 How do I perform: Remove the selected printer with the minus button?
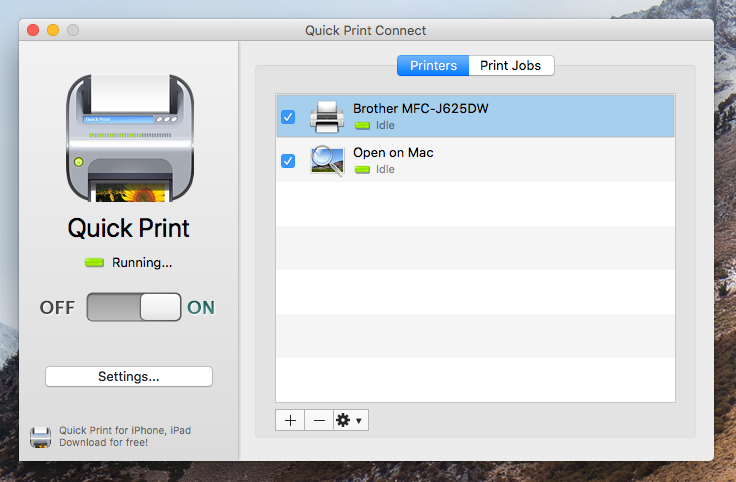pyautogui.click(x=319, y=420)
